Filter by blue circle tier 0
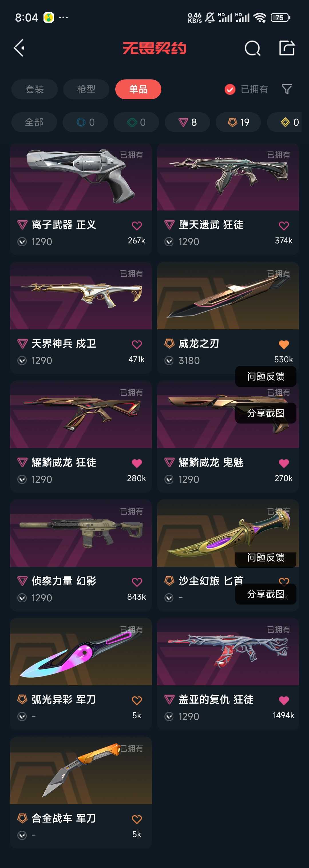309x868 pixels. (85, 122)
